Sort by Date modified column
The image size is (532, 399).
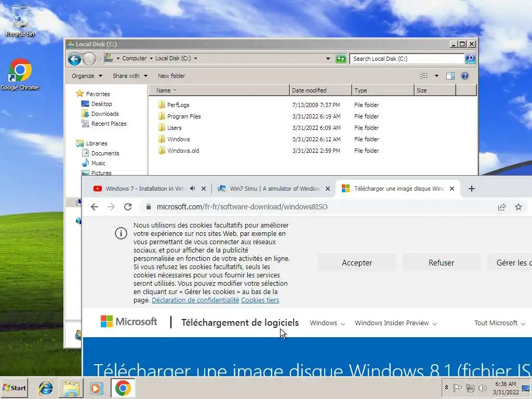(321, 90)
